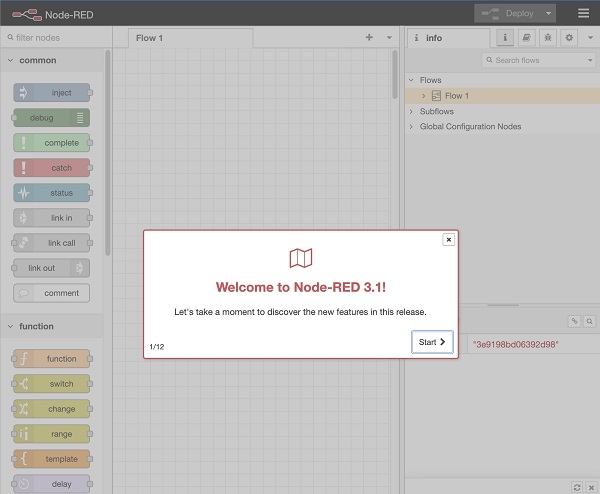Open the debug messages bug icon

(548, 37)
